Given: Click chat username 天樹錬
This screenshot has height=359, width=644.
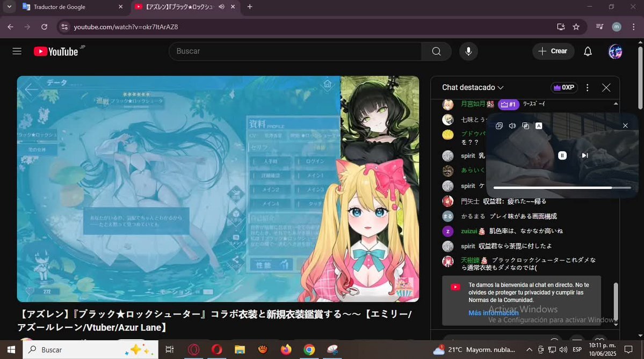Looking at the screenshot, I should [x=471, y=260].
